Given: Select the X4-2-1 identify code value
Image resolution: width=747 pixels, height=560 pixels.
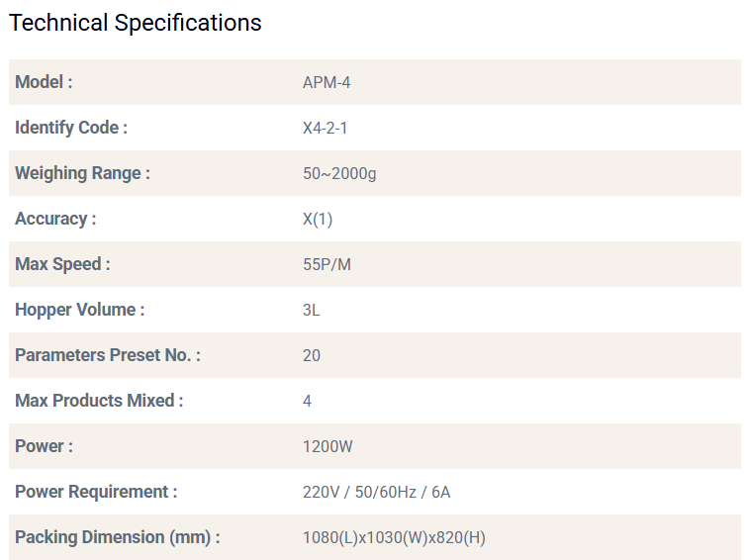Looking at the screenshot, I should pyautogui.click(x=325, y=128).
